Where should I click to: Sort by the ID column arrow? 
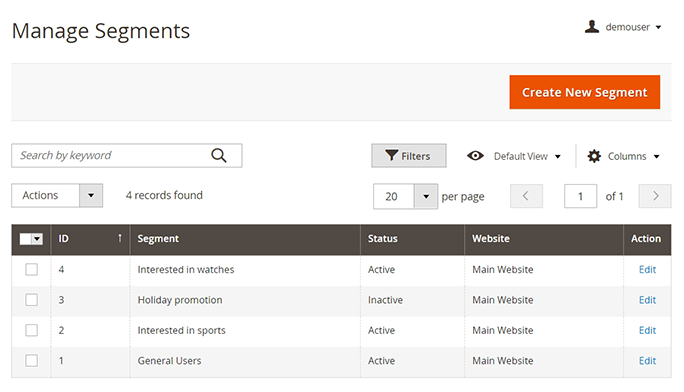(120, 238)
